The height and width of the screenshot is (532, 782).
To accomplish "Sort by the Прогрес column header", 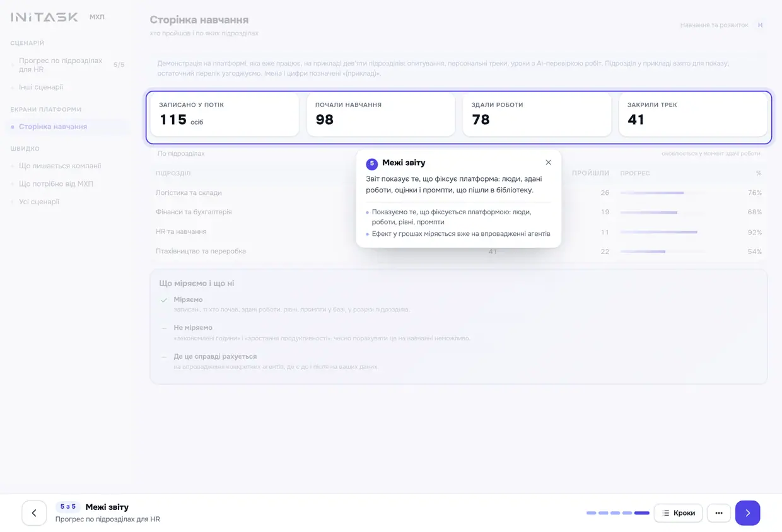I will [x=635, y=173].
